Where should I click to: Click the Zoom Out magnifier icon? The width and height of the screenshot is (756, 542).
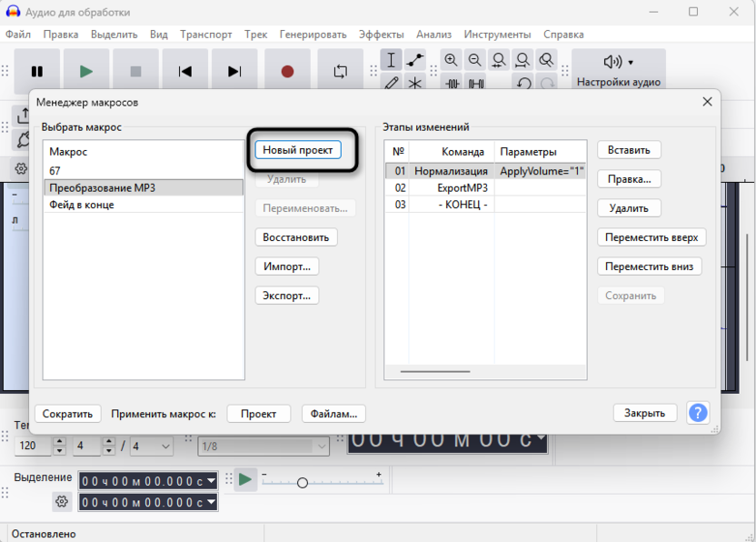[x=475, y=60]
